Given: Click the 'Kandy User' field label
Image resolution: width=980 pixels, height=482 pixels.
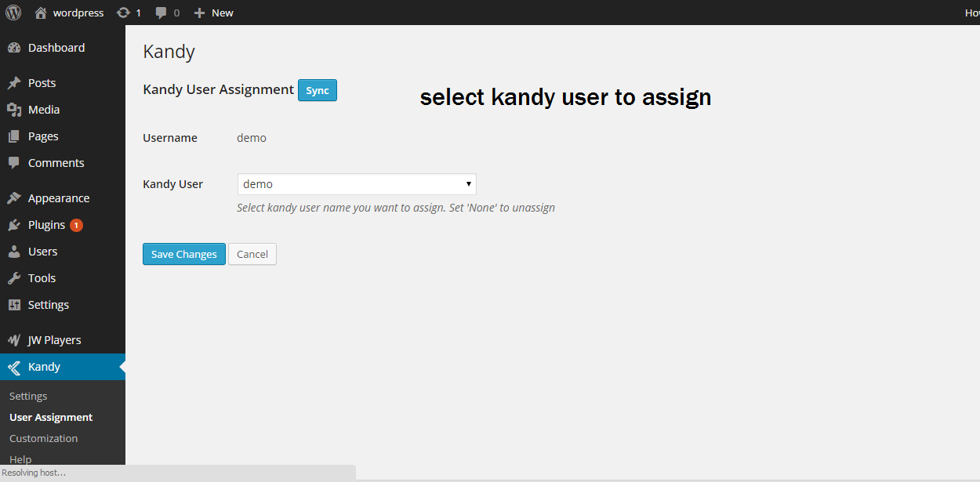Looking at the screenshot, I should [173, 184].
